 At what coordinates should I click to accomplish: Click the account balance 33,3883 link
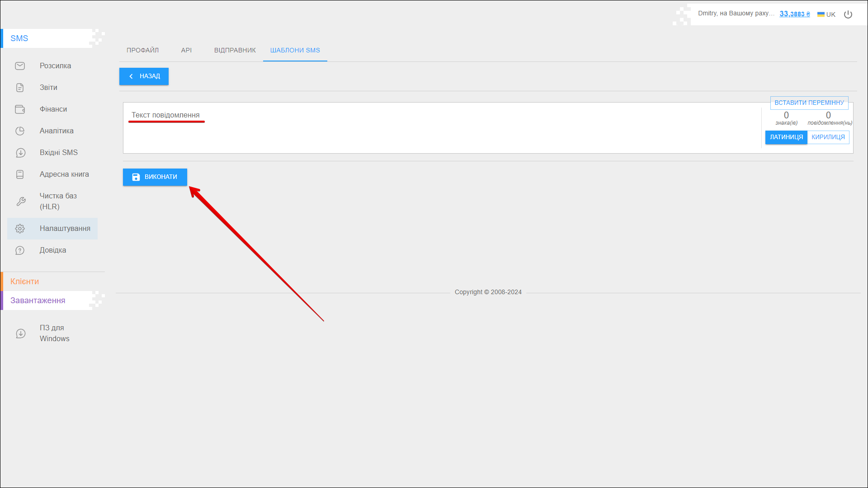[794, 14]
